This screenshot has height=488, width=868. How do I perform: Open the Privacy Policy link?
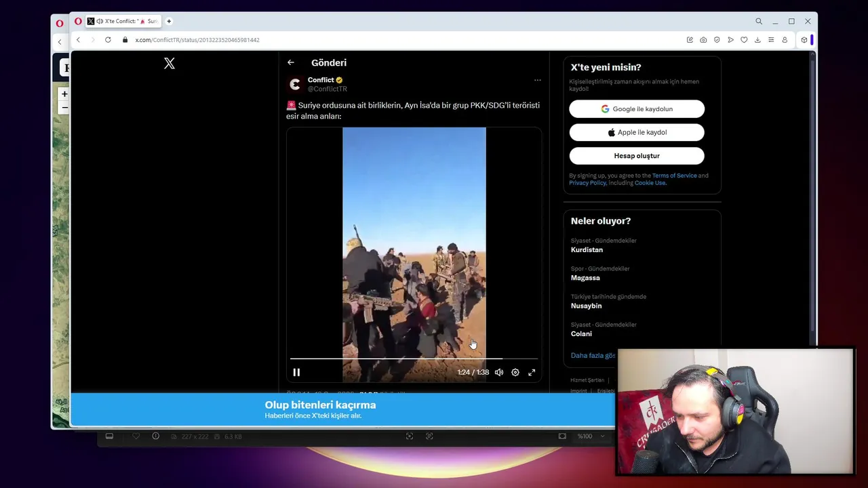pyautogui.click(x=587, y=183)
